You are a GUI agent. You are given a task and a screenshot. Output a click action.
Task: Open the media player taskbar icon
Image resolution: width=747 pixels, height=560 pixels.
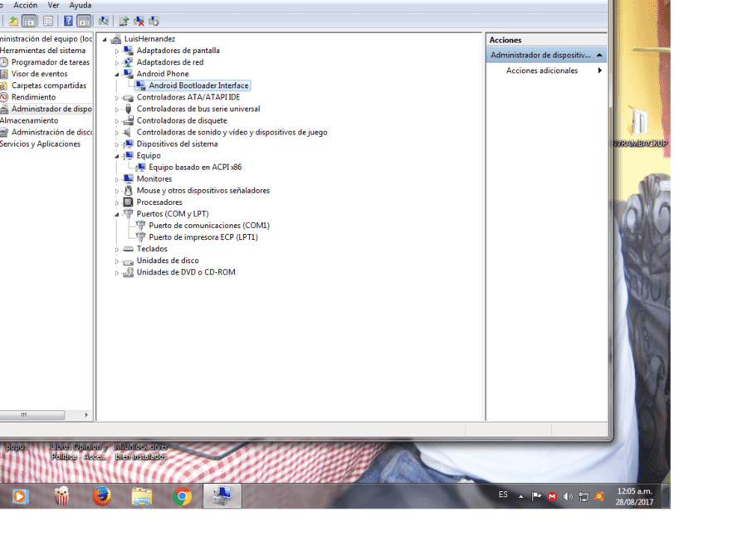pyautogui.click(x=20, y=496)
